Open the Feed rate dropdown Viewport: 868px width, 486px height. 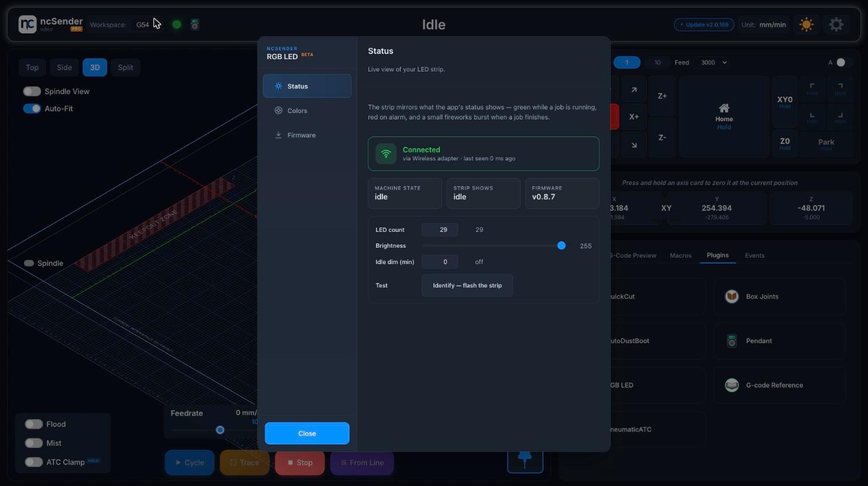pyautogui.click(x=713, y=62)
